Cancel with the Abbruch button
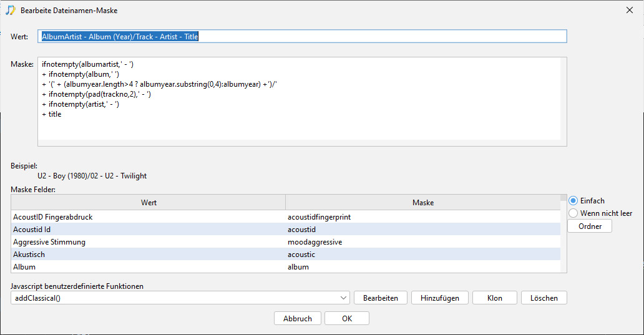644x335 pixels. 298,319
